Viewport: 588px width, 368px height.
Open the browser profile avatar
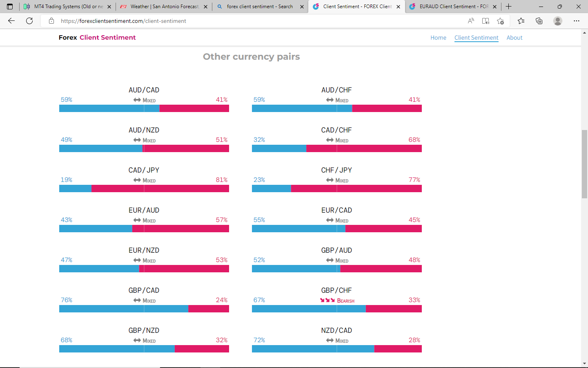(x=558, y=21)
